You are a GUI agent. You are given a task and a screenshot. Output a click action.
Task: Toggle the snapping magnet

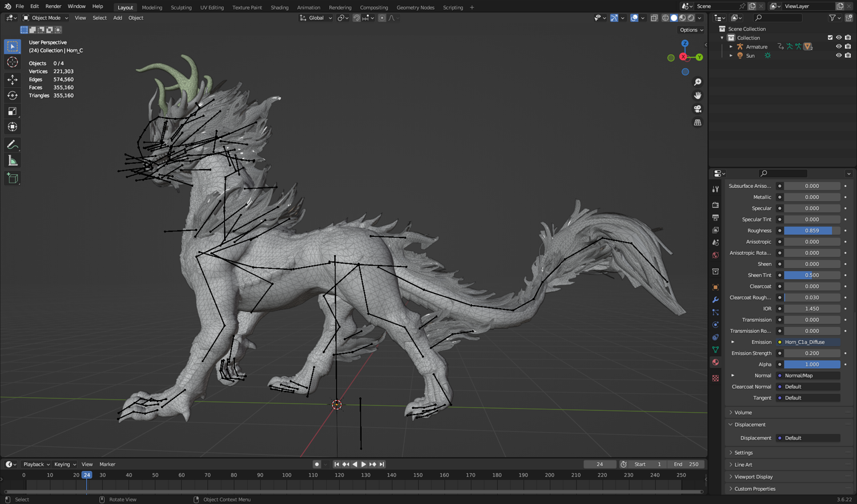point(357,18)
